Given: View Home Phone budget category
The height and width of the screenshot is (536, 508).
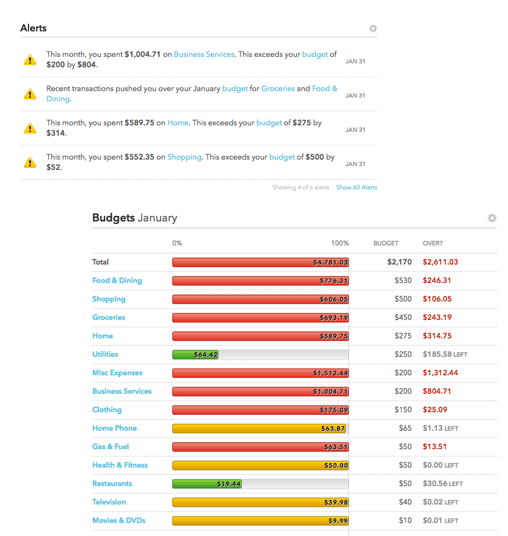Looking at the screenshot, I should click(115, 428).
